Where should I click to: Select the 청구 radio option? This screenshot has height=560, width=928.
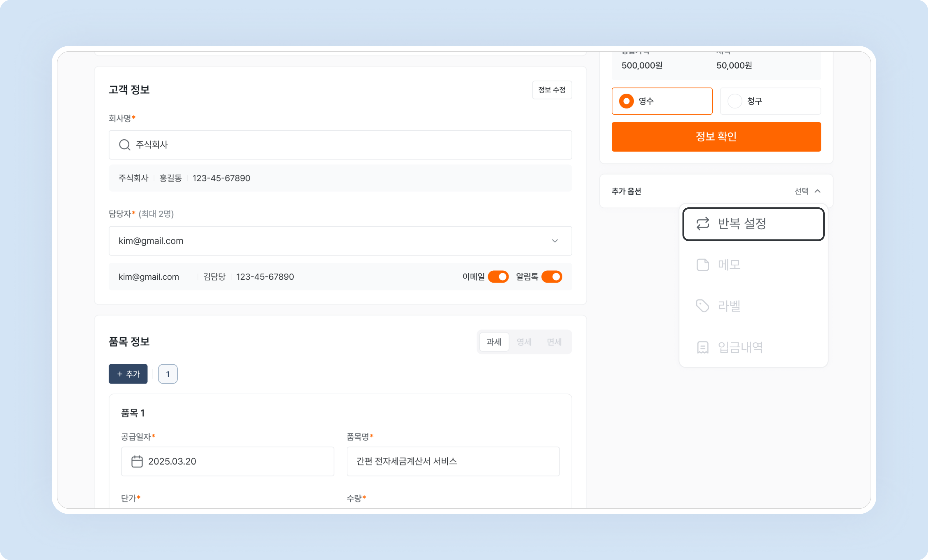735,101
